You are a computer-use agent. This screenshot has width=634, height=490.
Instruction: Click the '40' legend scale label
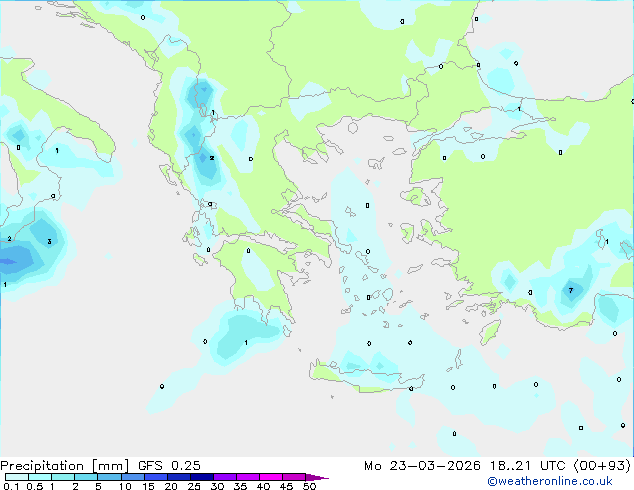[x=263, y=486]
